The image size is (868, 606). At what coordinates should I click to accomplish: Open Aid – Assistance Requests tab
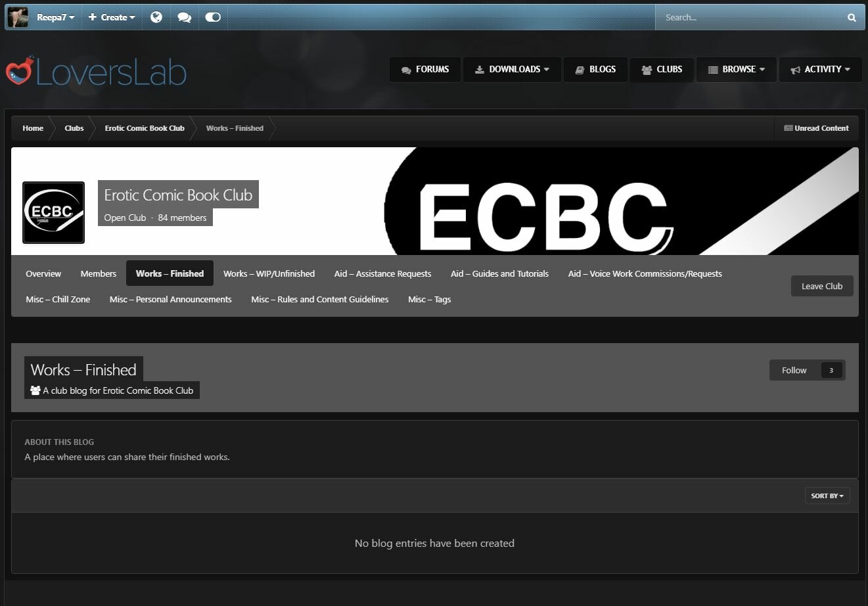tap(382, 273)
